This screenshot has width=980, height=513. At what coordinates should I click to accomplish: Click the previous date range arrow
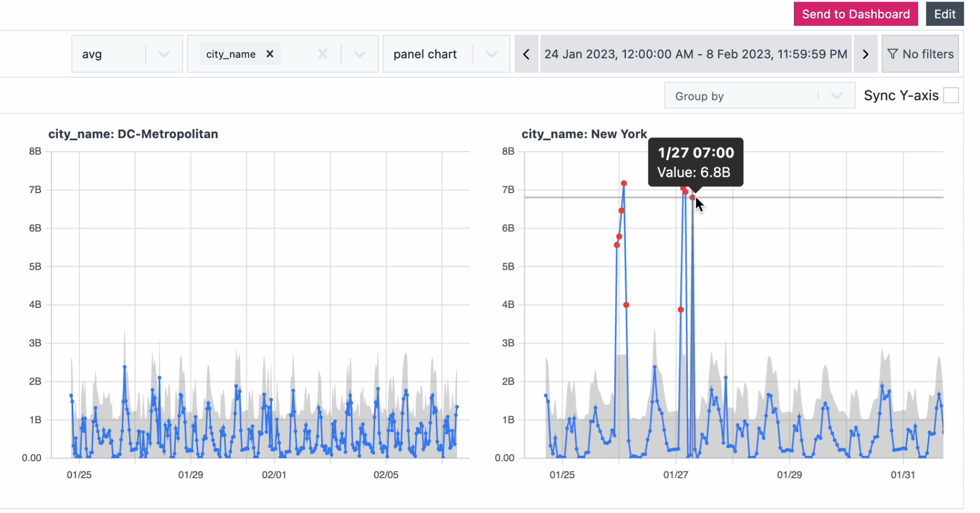click(526, 54)
